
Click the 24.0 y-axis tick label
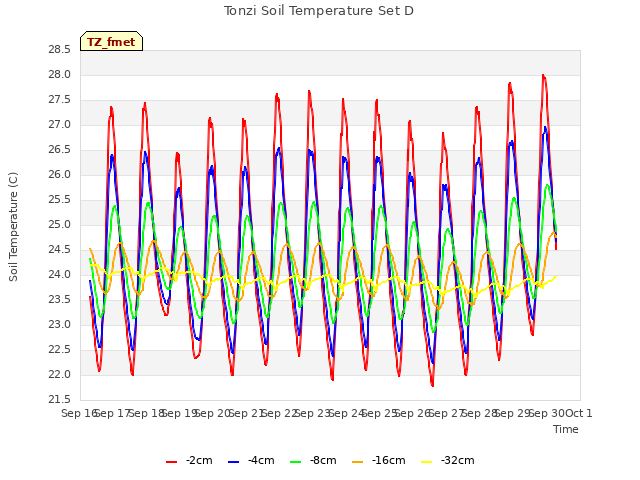click(60, 275)
